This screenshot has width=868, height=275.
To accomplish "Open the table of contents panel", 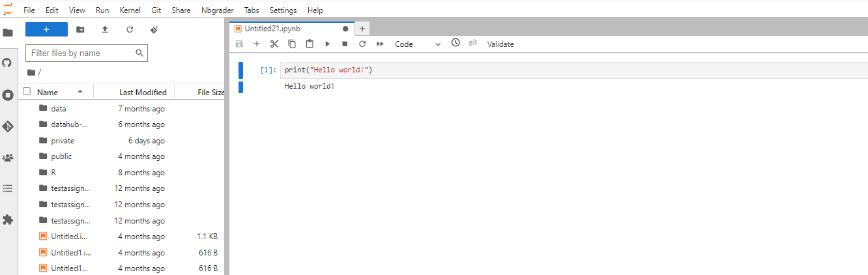I will coord(8,188).
